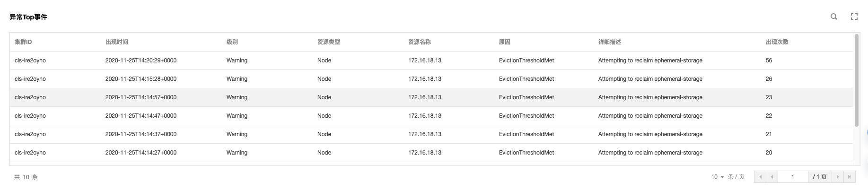Click the page number input field
868x190 pixels.
(x=793, y=177)
